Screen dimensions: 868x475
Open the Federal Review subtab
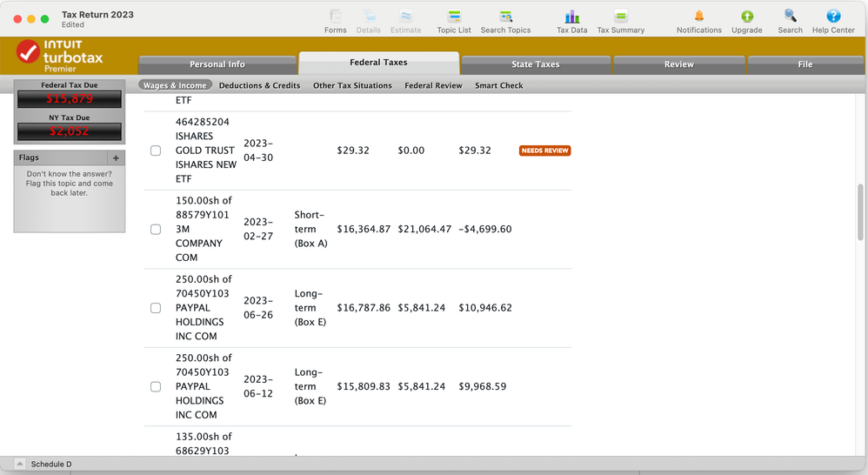(x=433, y=85)
